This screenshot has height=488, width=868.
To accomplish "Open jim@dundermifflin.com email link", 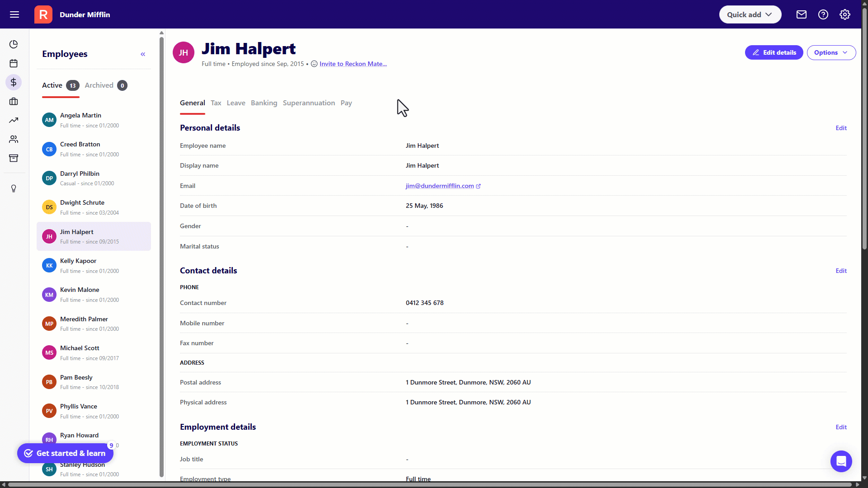I will [x=439, y=186].
